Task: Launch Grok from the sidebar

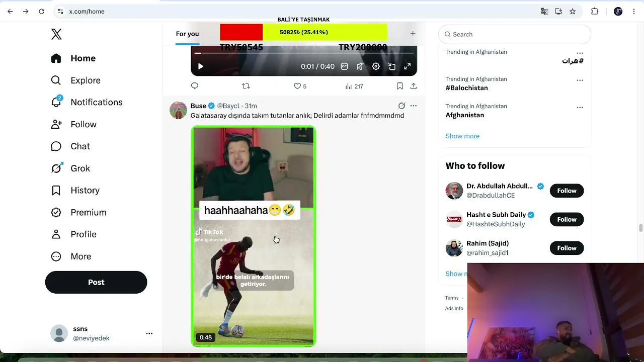Action: click(x=70, y=168)
